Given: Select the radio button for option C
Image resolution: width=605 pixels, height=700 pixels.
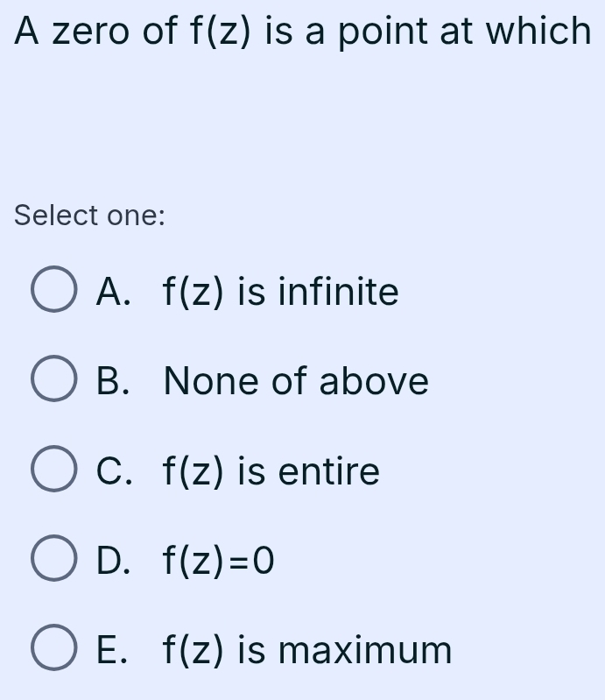Looking at the screenshot, I should click(x=56, y=471).
